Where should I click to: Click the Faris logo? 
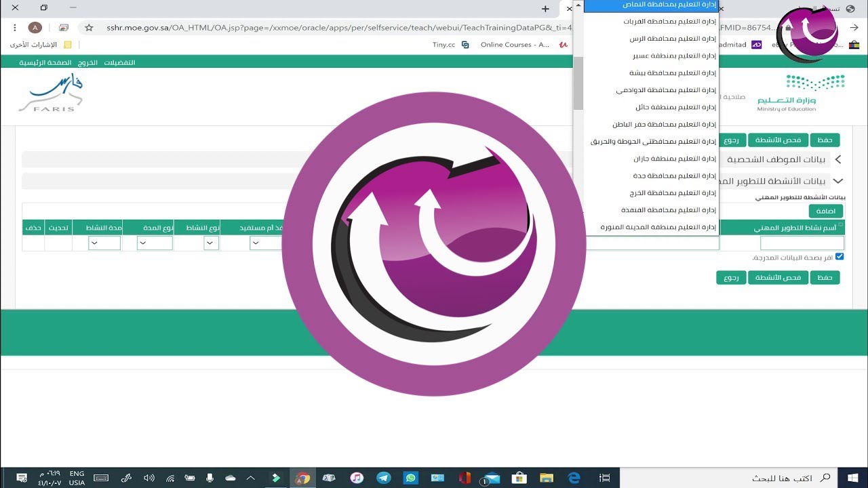51,93
